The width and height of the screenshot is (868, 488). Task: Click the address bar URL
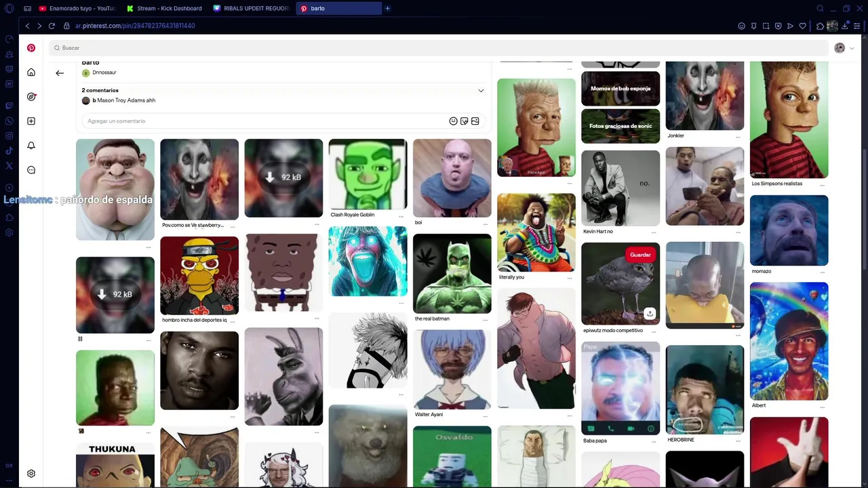tap(135, 26)
